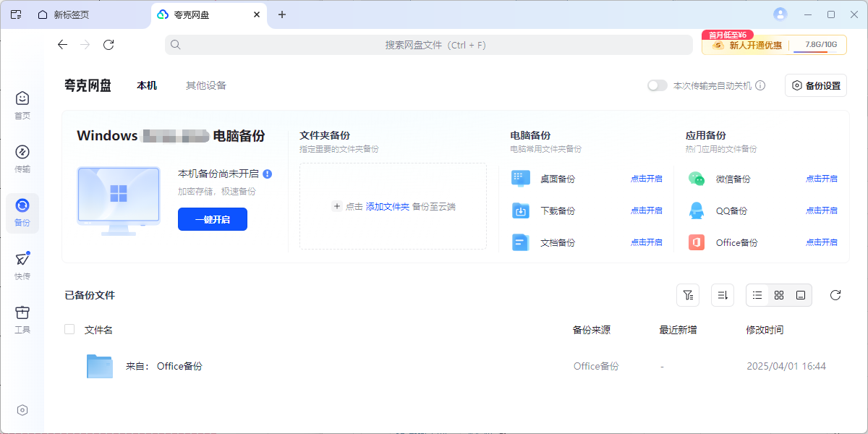Open 工具 tools in the sidebar
Screen dimensions: 868x434
tap(22, 319)
